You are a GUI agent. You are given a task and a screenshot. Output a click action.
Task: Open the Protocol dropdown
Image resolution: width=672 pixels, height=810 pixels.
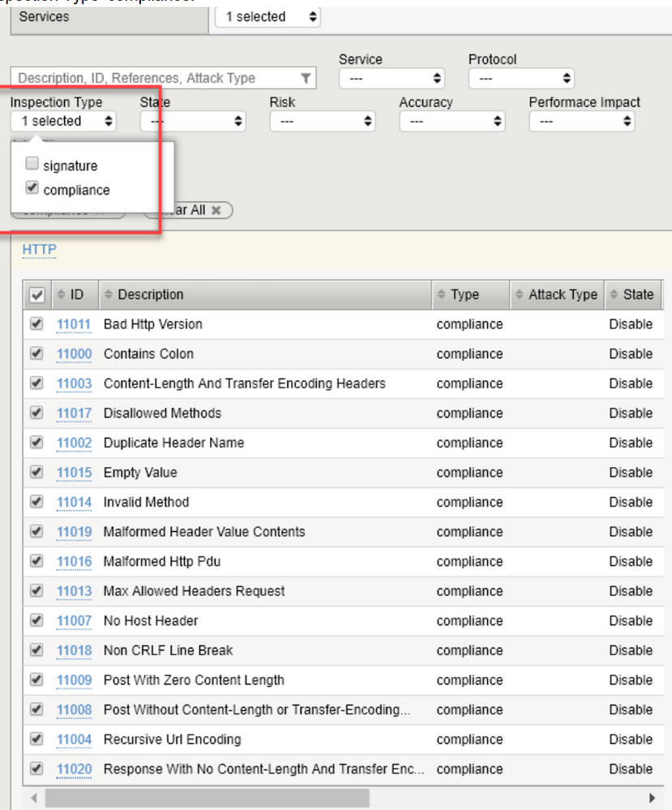point(521,79)
